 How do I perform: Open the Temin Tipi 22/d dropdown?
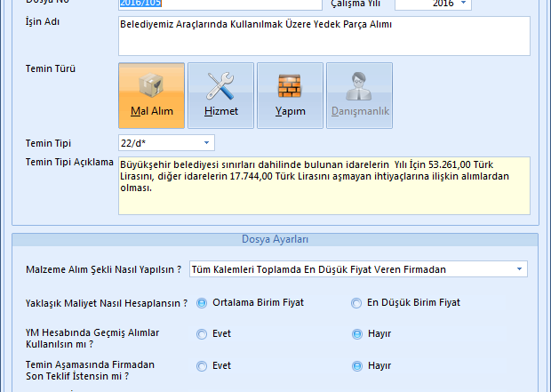[x=207, y=142]
